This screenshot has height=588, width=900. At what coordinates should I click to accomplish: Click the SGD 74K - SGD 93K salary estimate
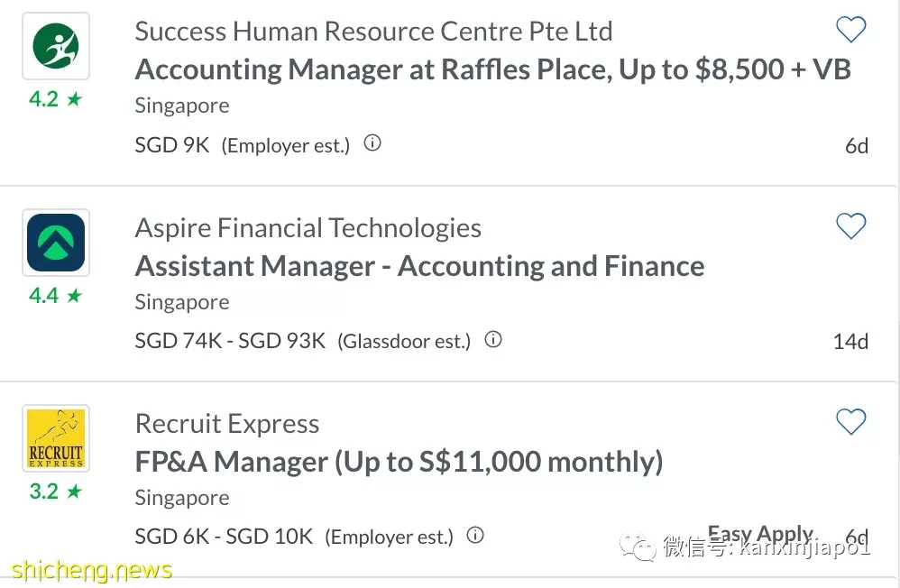(x=230, y=341)
